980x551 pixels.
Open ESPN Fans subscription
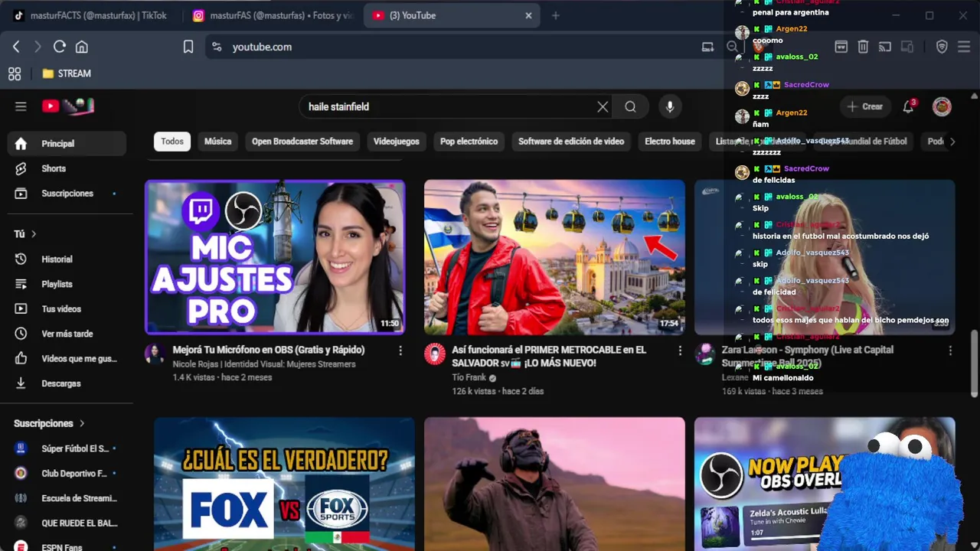[67, 546]
